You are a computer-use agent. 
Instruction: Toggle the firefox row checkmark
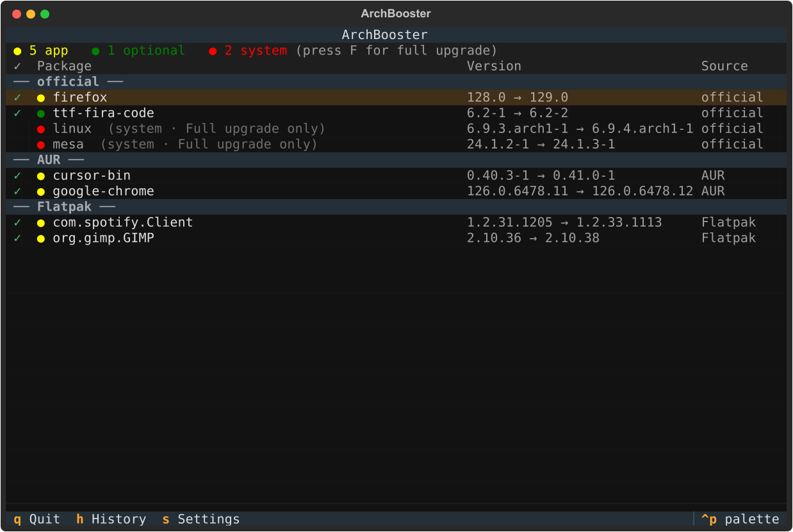(17, 97)
